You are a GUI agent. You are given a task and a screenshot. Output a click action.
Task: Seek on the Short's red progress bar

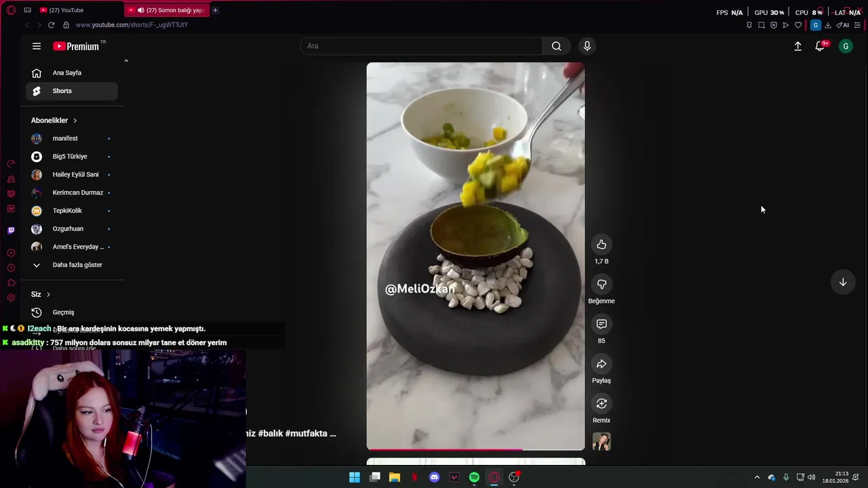(475, 449)
